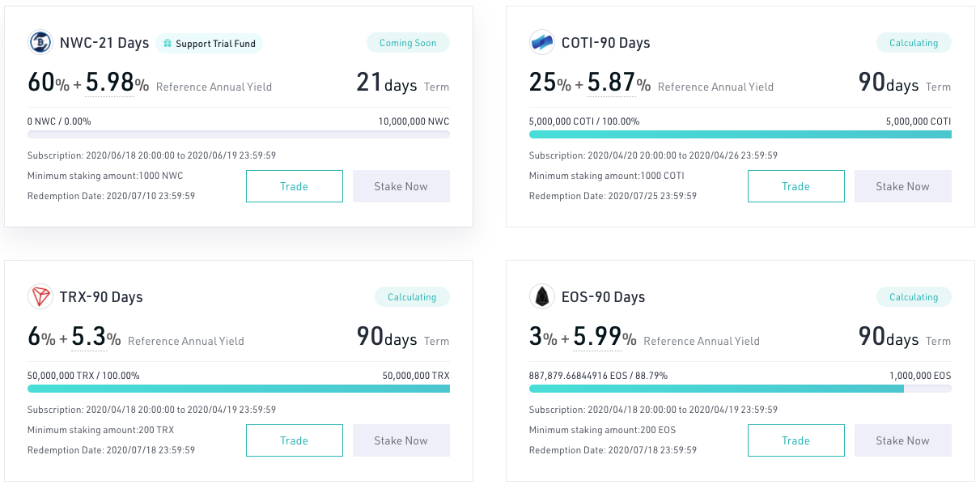The height and width of the screenshot is (489, 980).
Task: Click the TRX staking progress bar
Action: coord(239,389)
